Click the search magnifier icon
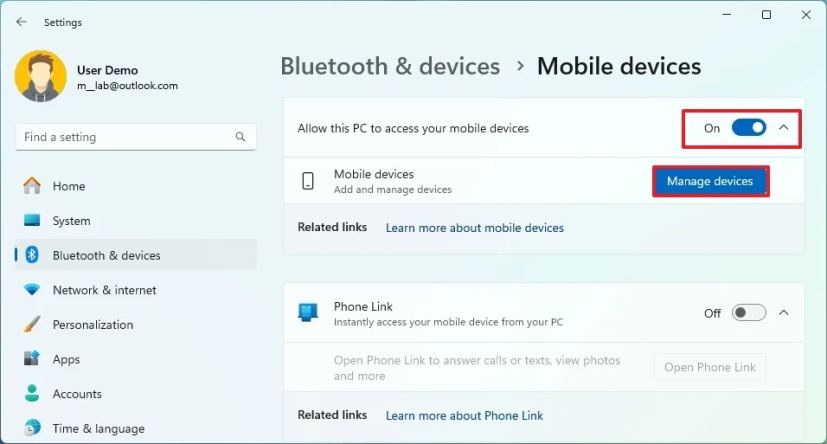The image size is (827, 444). [x=240, y=137]
